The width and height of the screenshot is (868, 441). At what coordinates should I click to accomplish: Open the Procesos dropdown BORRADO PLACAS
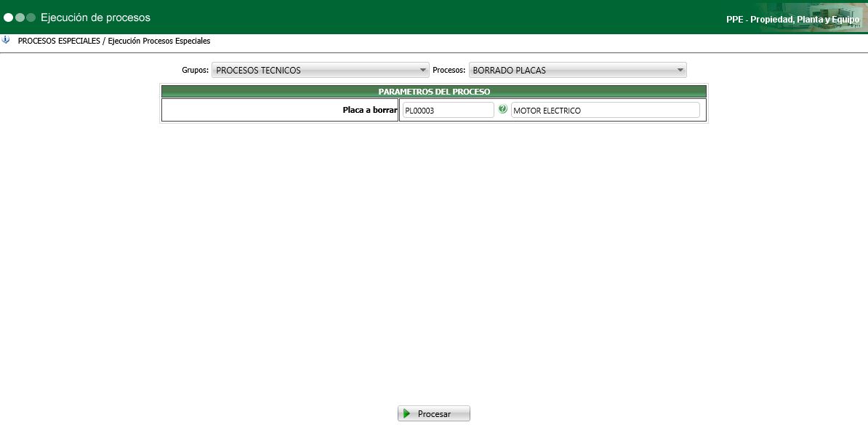coord(577,71)
